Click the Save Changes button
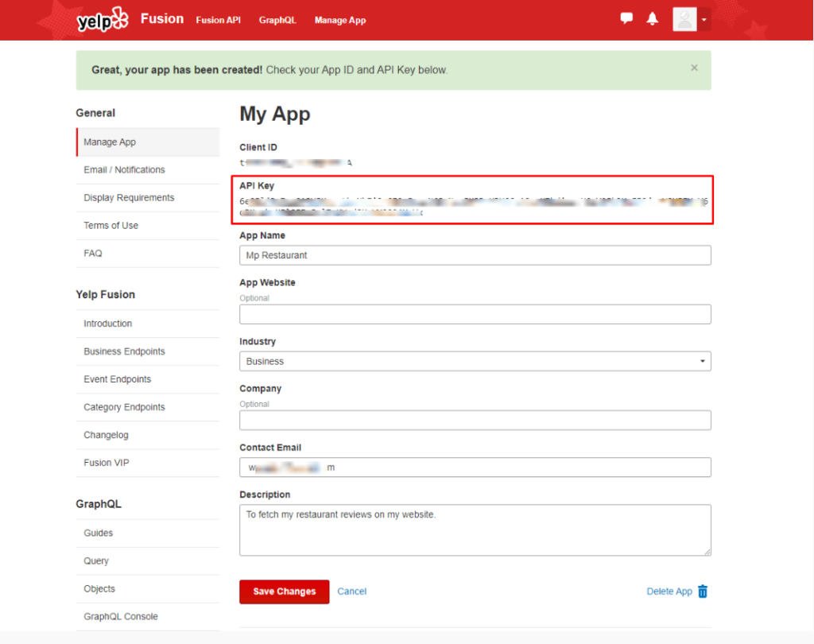 pyautogui.click(x=284, y=592)
